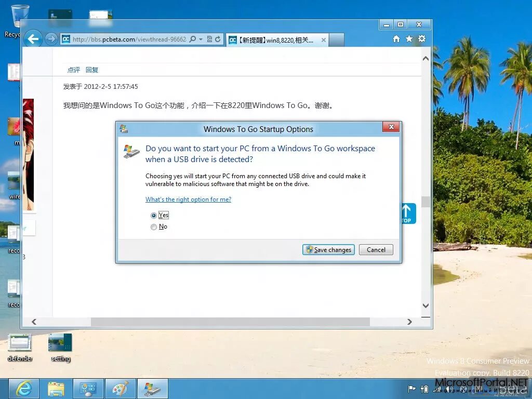
Task: Click the Save changes button
Action: coord(328,249)
